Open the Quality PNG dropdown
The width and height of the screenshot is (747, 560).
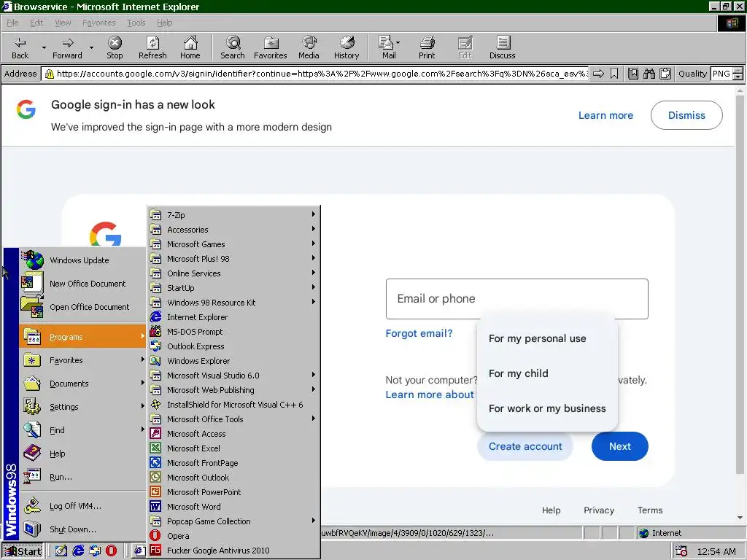tap(738, 74)
